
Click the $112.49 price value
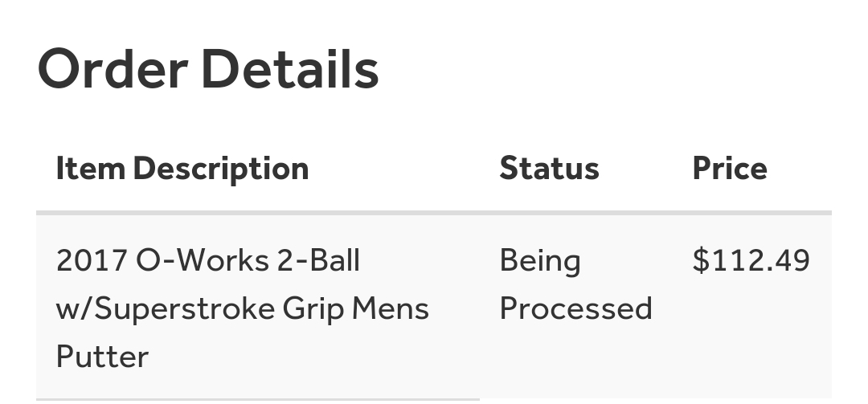tap(751, 261)
